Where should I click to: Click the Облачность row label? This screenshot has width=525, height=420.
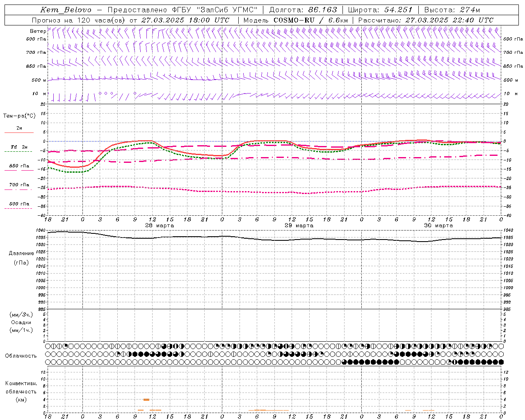point(21,356)
